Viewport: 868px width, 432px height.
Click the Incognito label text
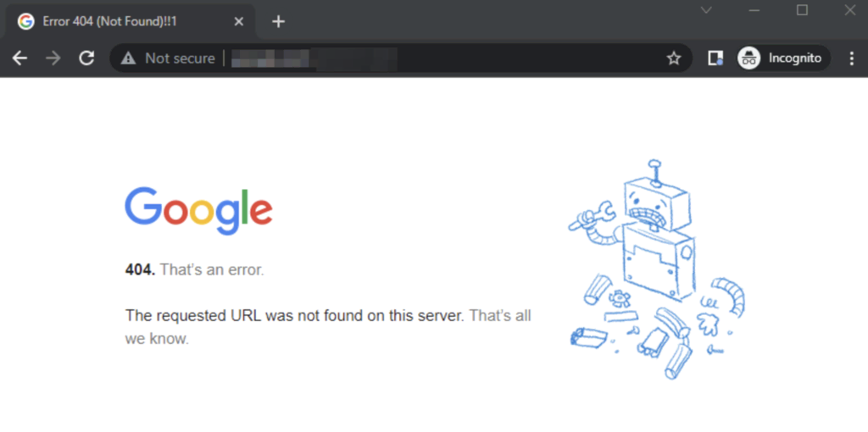[794, 58]
